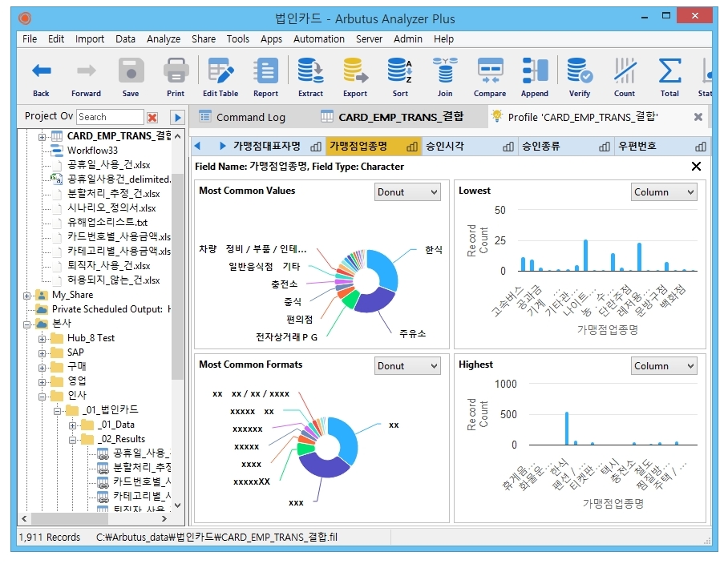Click the Total sigma icon
728x568 pixels.
point(669,71)
